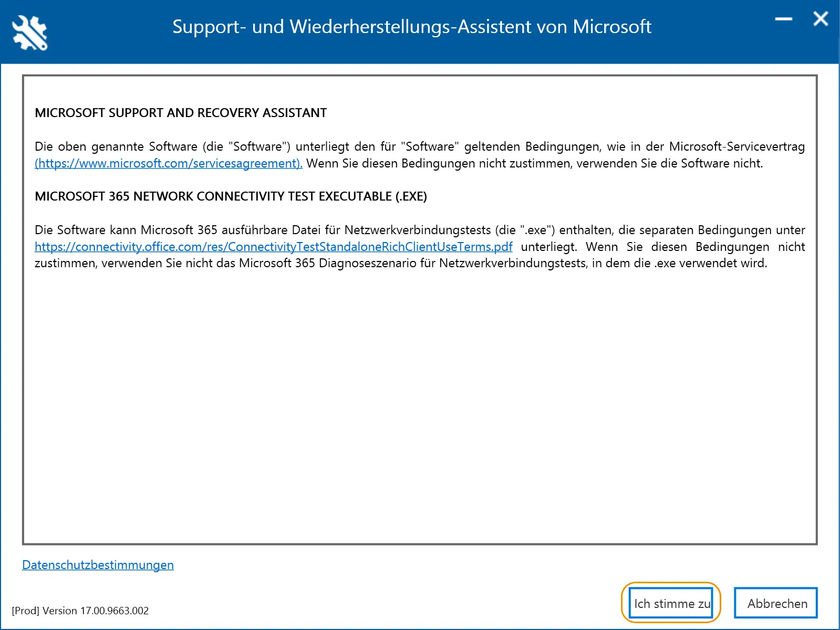Screen dimensions: 840x630
Task: Close the assistant window
Action: coord(821,19)
